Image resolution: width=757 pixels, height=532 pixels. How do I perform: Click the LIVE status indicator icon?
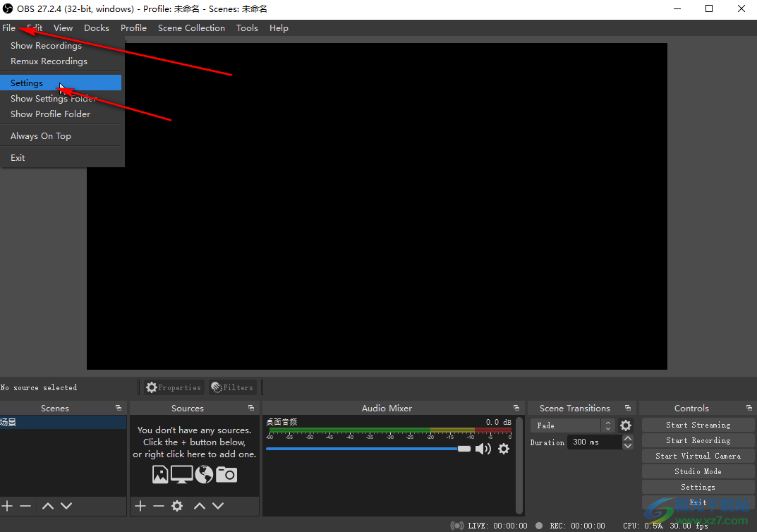point(456,526)
